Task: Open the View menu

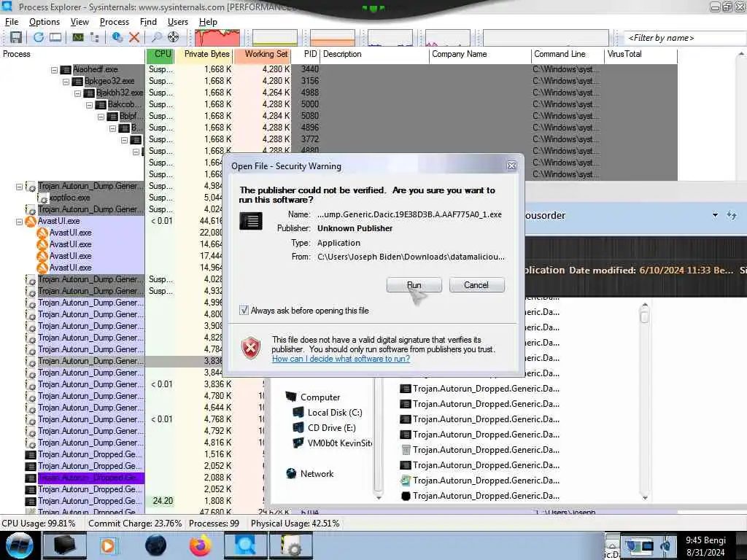Action: point(80,22)
